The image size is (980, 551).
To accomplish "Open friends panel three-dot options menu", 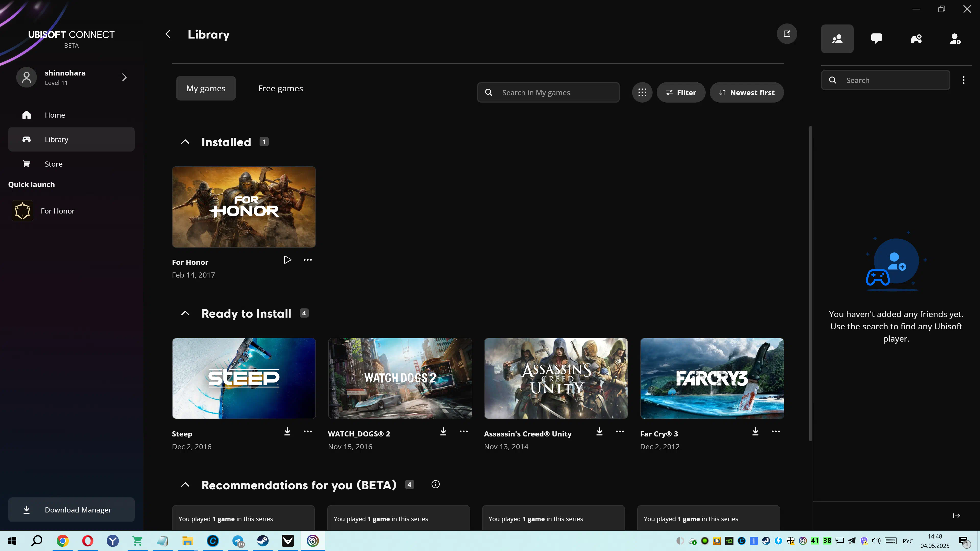I will 963,80.
